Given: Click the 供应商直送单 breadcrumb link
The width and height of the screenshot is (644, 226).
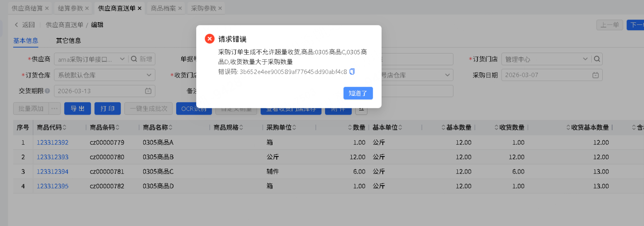Looking at the screenshot, I should [x=64, y=25].
